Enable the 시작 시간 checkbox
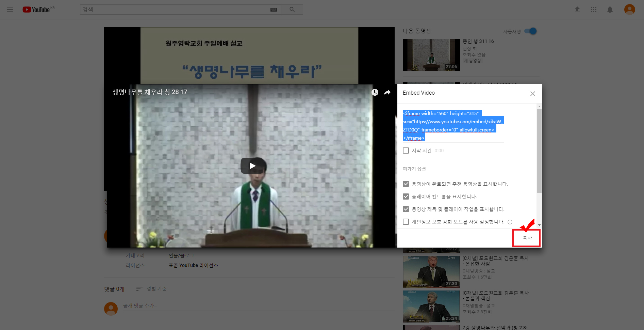The width and height of the screenshot is (644, 330). pyautogui.click(x=406, y=151)
